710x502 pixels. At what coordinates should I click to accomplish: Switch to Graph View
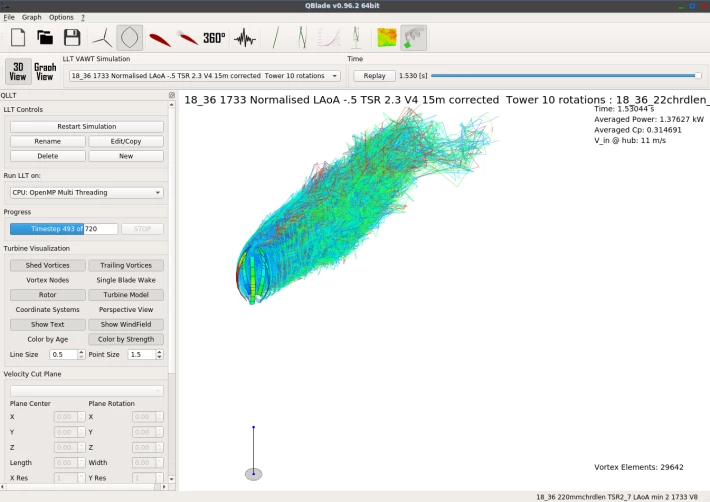(45, 72)
